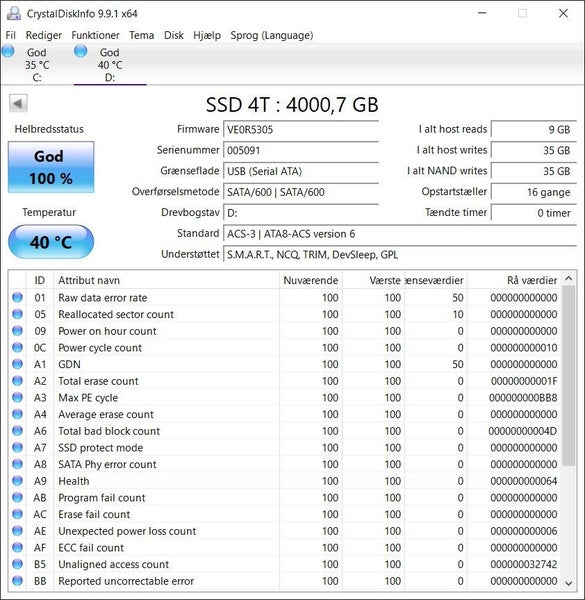Image resolution: width=585 pixels, height=600 pixels.
Task: Click status orb for Reallocated sector count
Action: tap(17, 314)
